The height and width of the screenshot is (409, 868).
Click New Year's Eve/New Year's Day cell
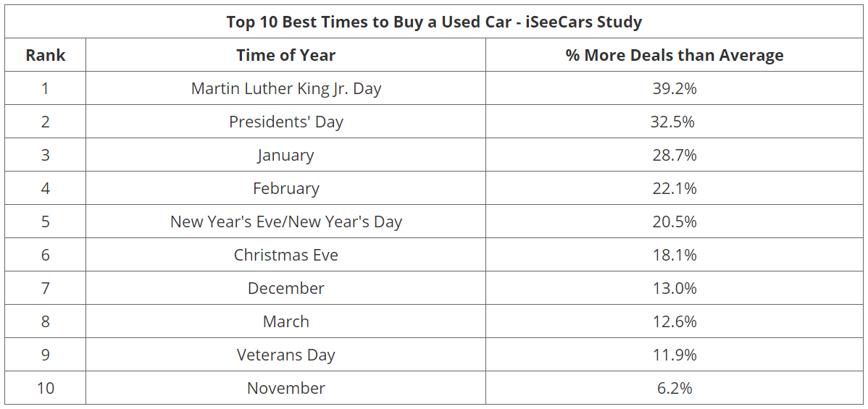point(285,222)
